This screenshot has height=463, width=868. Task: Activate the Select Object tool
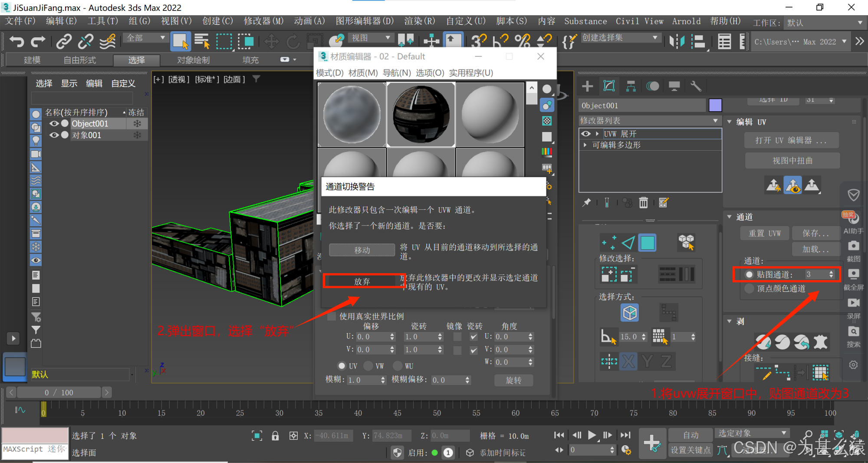pos(180,41)
